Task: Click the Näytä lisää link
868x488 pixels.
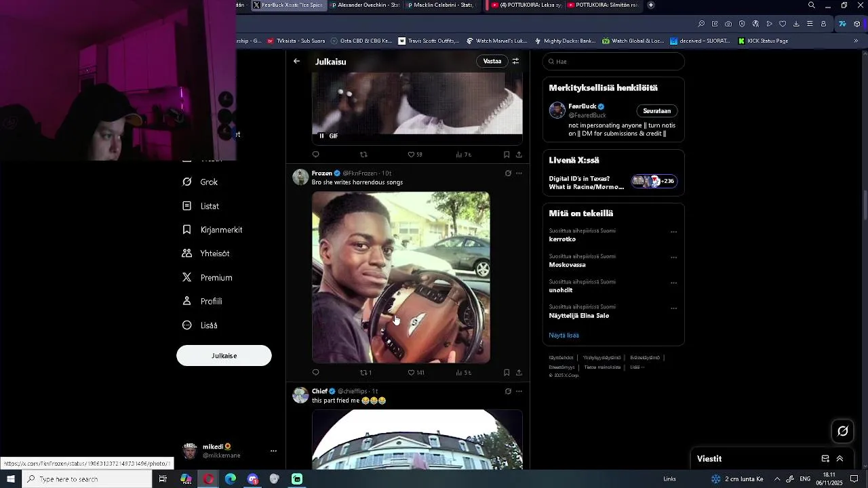Action: pyautogui.click(x=564, y=335)
